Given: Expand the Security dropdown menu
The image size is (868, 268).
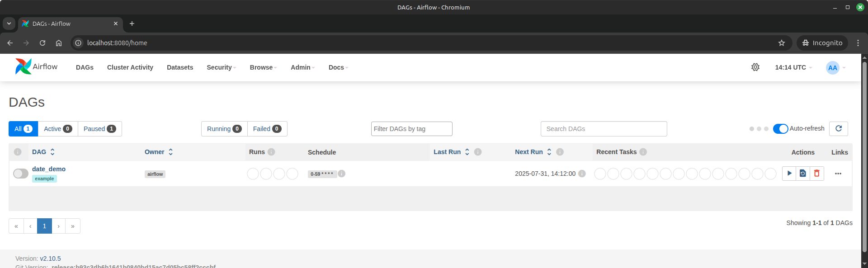Looking at the screenshot, I should [x=221, y=67].
